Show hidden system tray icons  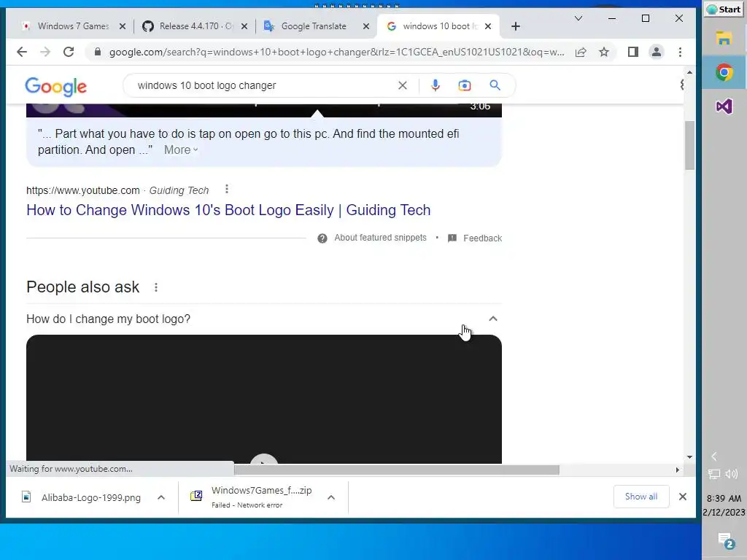click(714, 456)
